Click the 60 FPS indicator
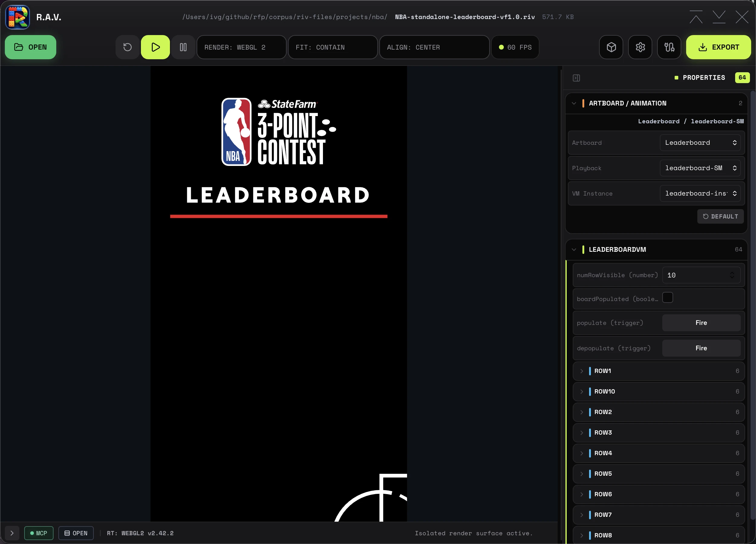This screenshot has width=756, height=544. [x=515, y=47]
